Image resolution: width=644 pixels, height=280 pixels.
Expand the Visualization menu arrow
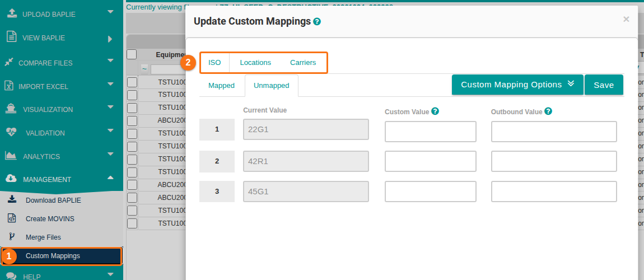pyautogui.click(x=110, y=107)
